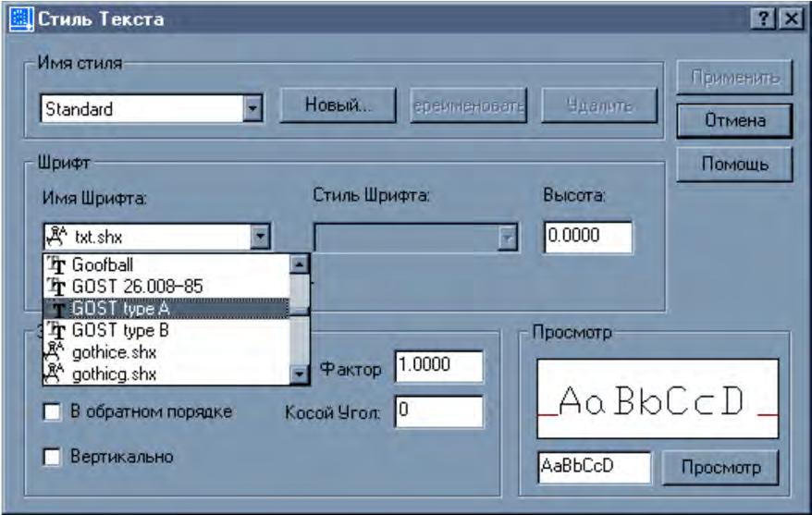Collapse the font name dropdown arrow
Viewport: 812px width, 515px height.
(260, 237)
